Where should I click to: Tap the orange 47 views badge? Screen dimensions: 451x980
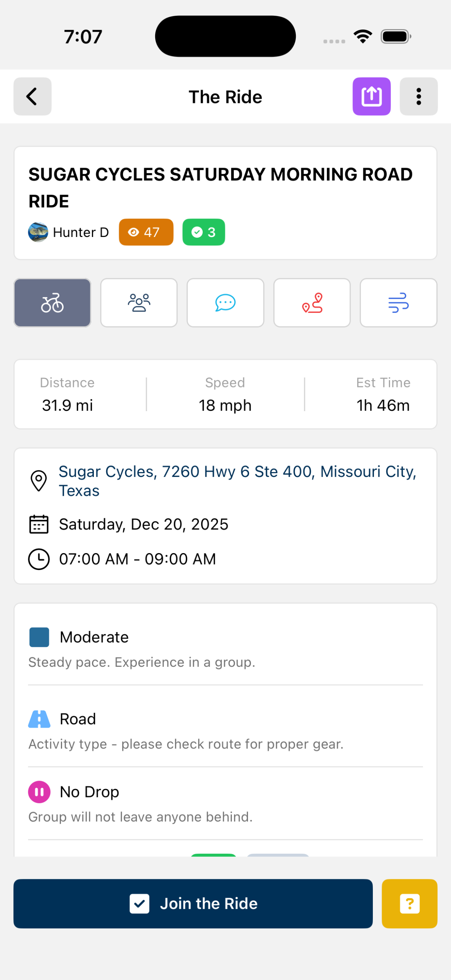(x=146, y=232)
